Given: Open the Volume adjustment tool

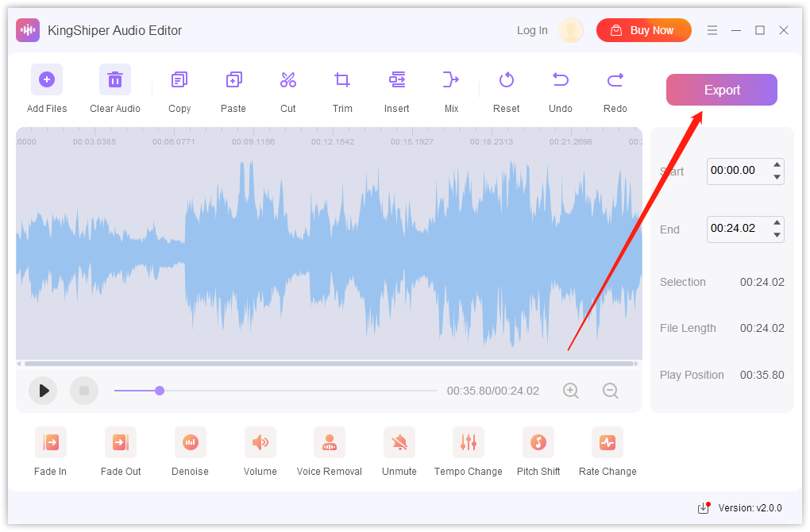Looking at the screenshot, I should [260, 442].
